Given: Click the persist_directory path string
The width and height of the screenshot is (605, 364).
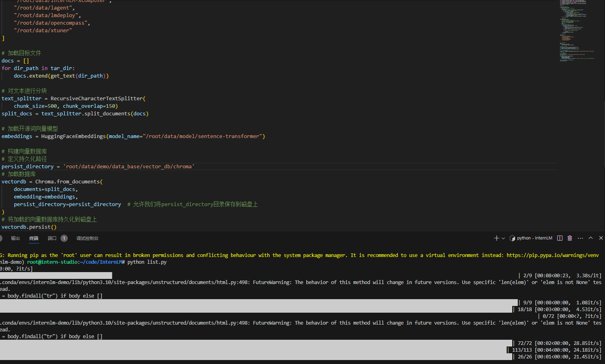Looking at the screenshot, I should click(129, 166).
